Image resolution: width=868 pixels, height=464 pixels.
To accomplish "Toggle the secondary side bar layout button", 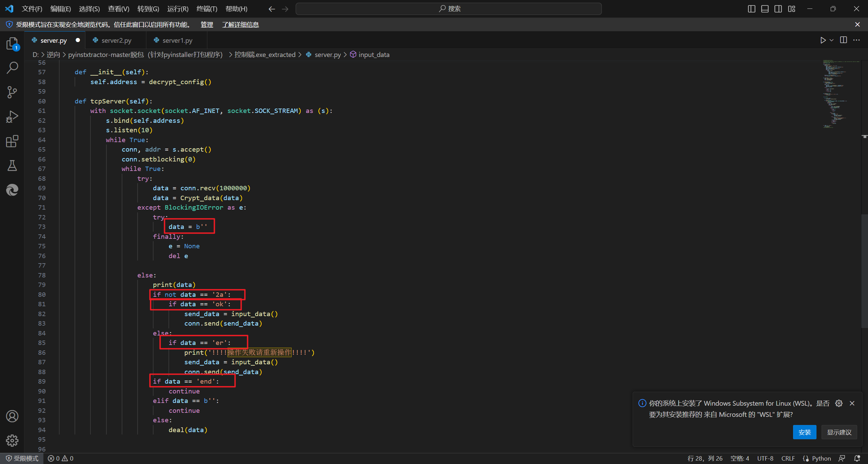I will pyautogui.click(x=778, y=9).
